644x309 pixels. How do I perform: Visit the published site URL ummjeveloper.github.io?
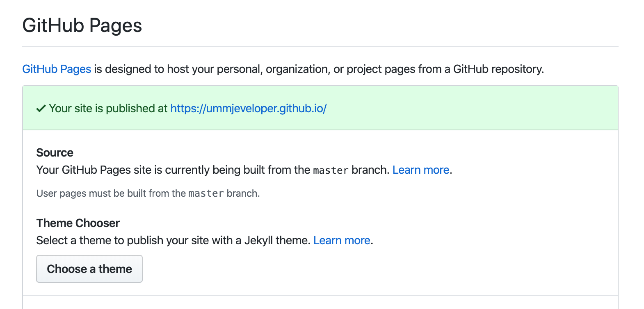pyautogui.click(x=248, y=108)
